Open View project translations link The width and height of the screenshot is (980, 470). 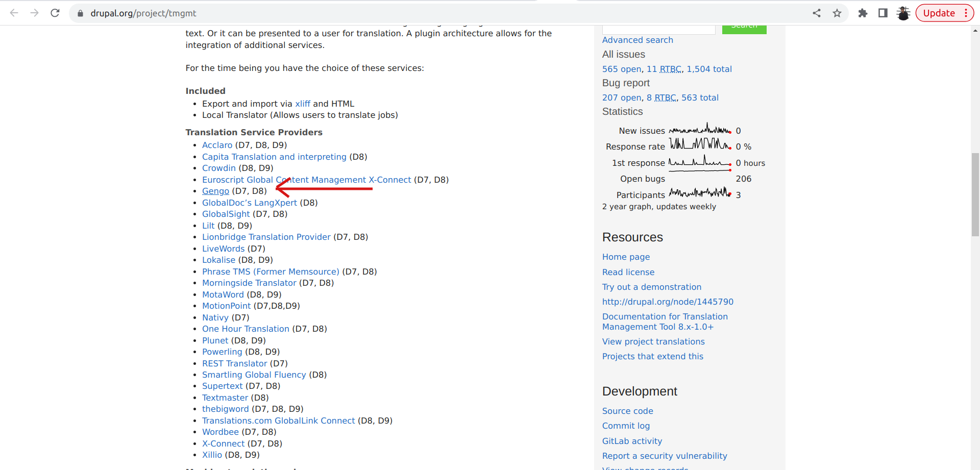click(x=653, y=341)
